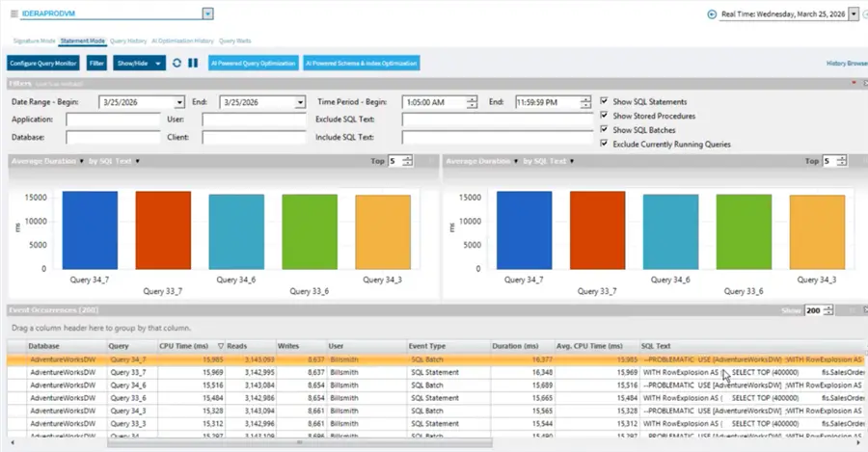Click the Exclude SQL Text field
This screenshot has height=452, width=868.
tap(497, 120)
